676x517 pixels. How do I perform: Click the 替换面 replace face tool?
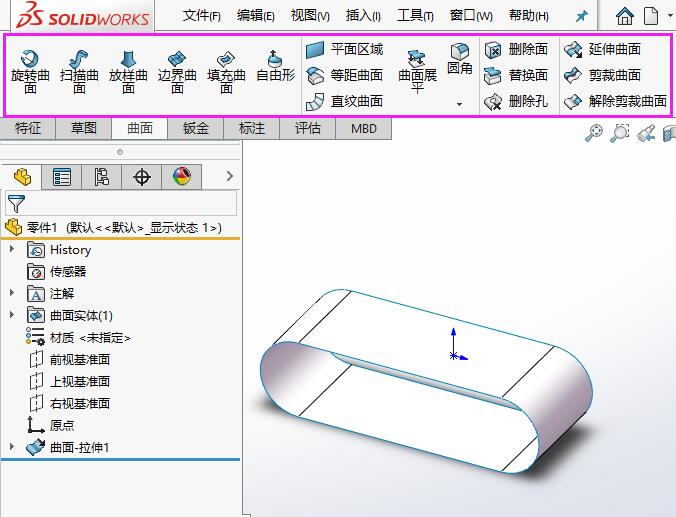click(516, 75)
